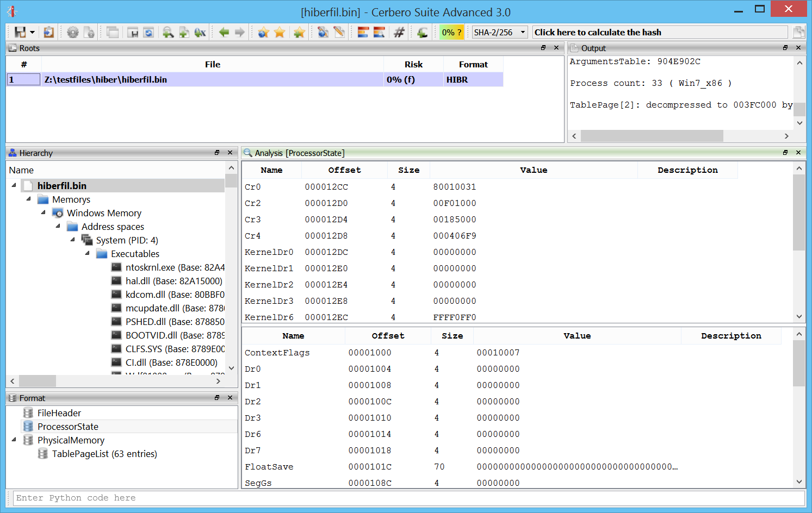
Task: Click the Cr0 row in ProcessorState table
Action: pos(489,187)
